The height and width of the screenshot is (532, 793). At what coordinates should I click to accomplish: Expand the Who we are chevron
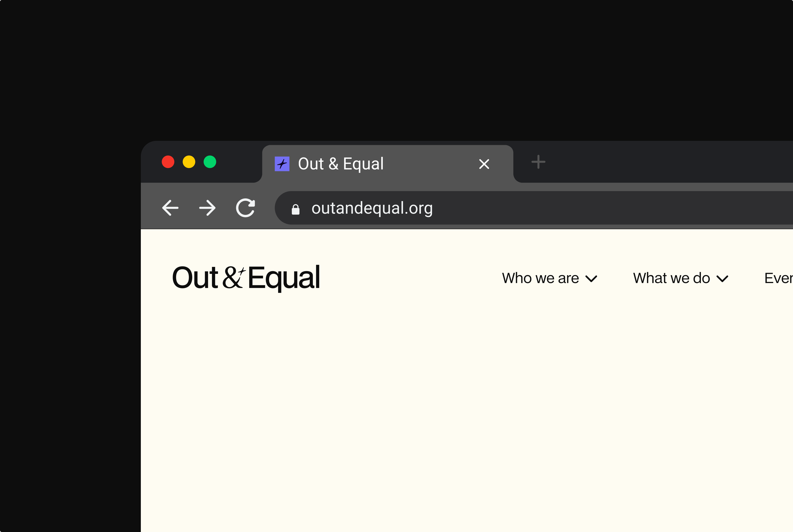click(x=591, y=279)
